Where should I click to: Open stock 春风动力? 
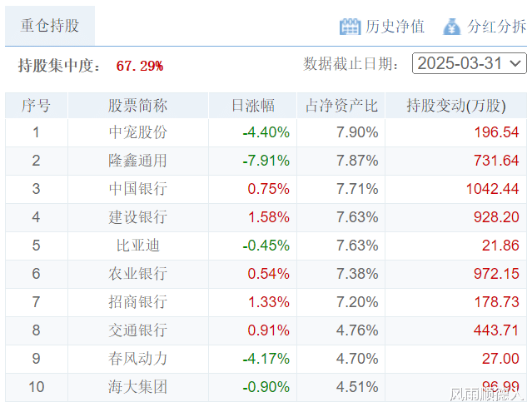coord(137,359)
